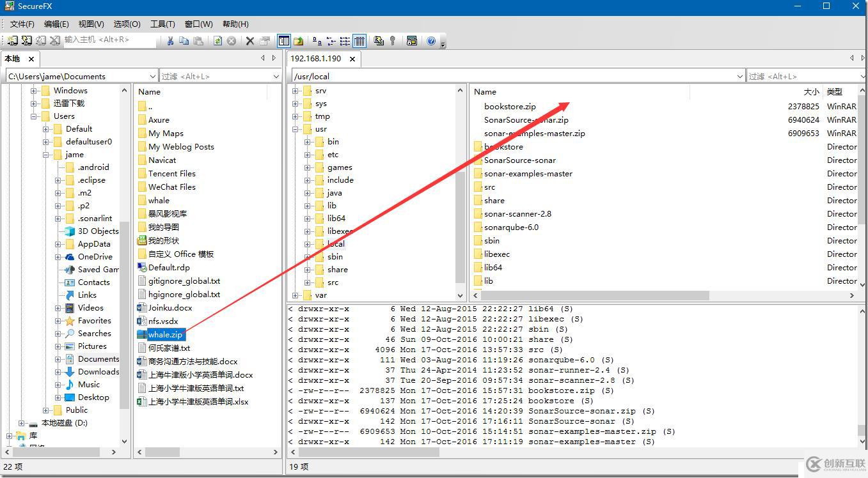Screen dimensions: 868x478
Task: Click the Connect icon in toolbar
Action: 13,41
